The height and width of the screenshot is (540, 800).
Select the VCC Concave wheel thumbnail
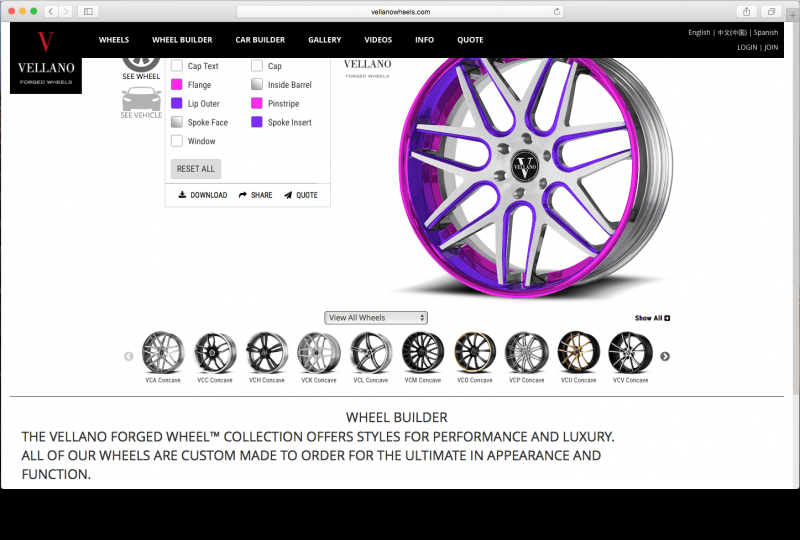point(215,352)
